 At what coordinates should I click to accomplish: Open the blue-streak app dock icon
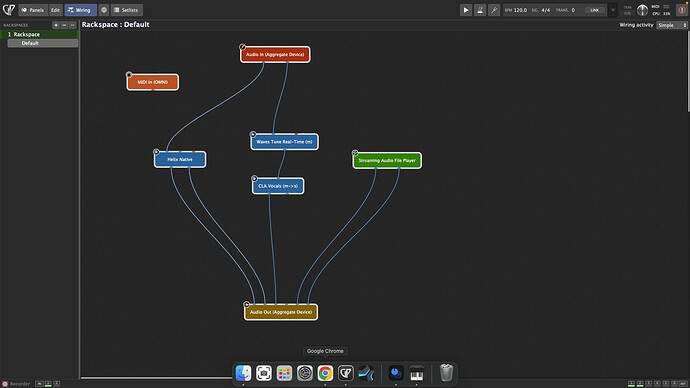[x=366, y=373]
